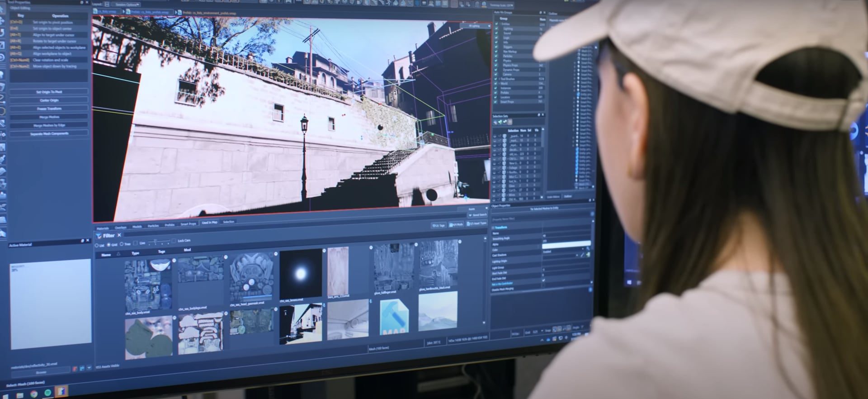This screenshot has width=868, height=399.
Task: Open Chrome from the Windows taskbar
Action: pyautogui.click(x=34, y=394)
